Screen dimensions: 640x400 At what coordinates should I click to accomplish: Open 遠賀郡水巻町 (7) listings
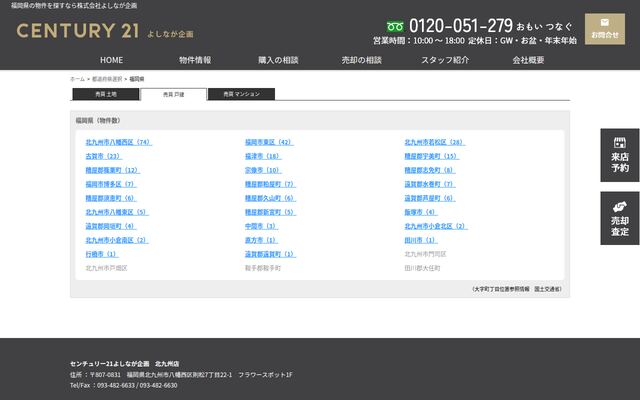pos(430,184)
